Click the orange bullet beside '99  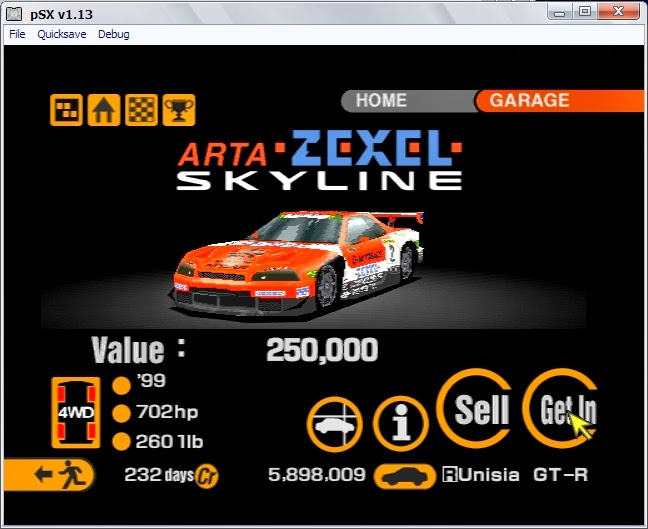(122, 385)
